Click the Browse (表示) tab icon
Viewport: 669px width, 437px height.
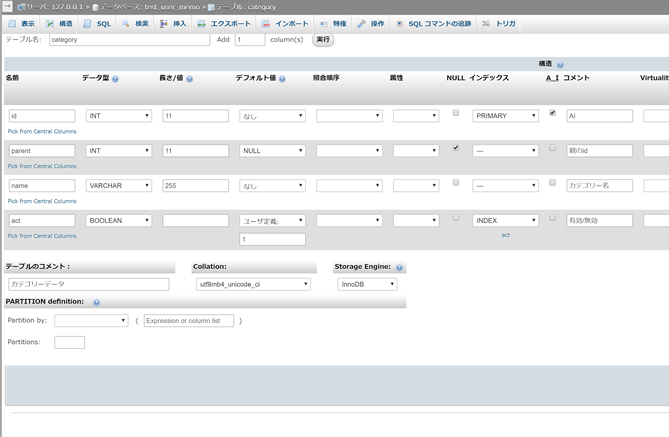[x=12, y=24]
